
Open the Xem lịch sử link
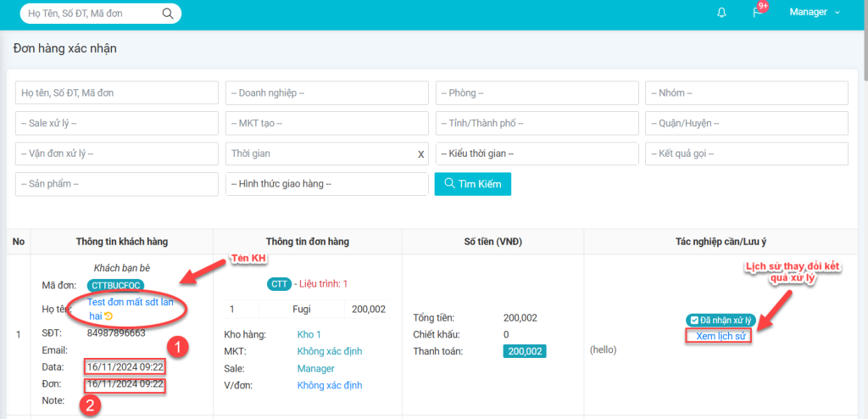click(716, 337)
